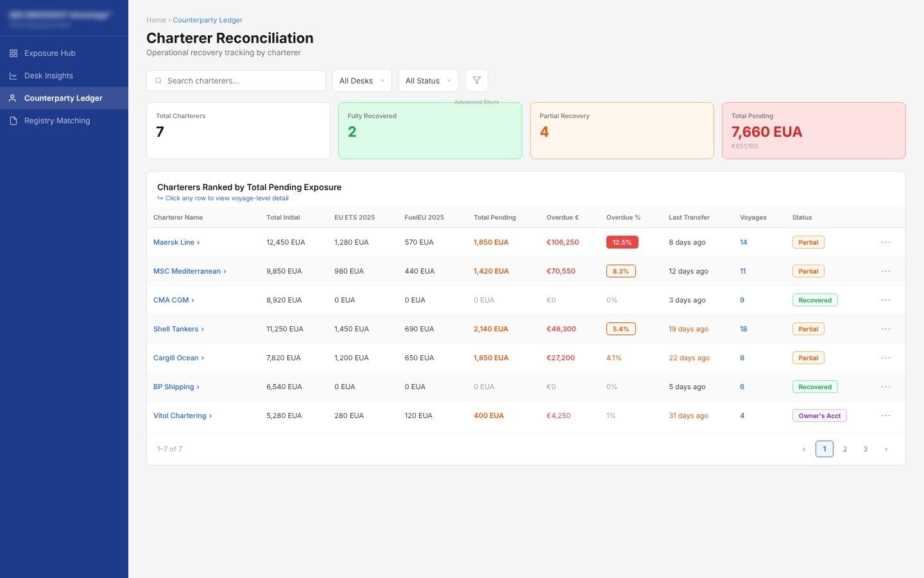
Task: Click the Desk Insights chart icon
Action: (x=13, y=76)
